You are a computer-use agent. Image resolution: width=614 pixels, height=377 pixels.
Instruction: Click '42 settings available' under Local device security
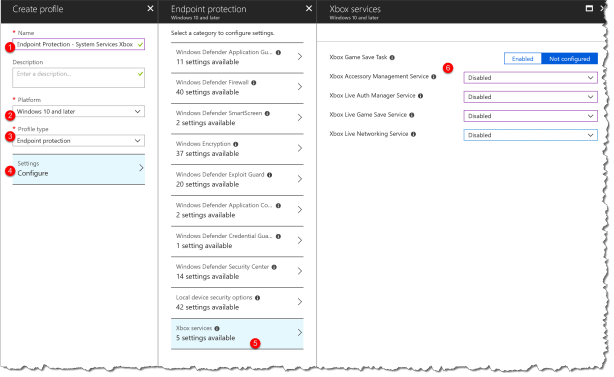tap(208, 307)
